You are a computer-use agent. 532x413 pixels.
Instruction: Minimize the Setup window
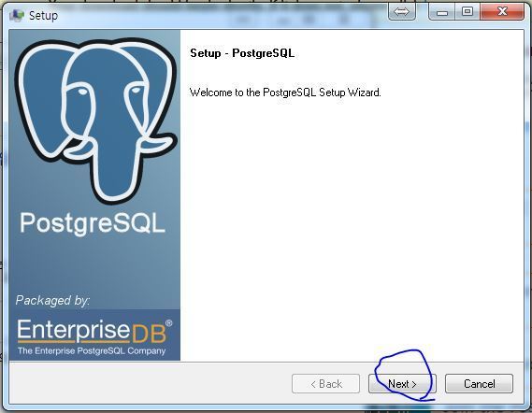[442, 12]
